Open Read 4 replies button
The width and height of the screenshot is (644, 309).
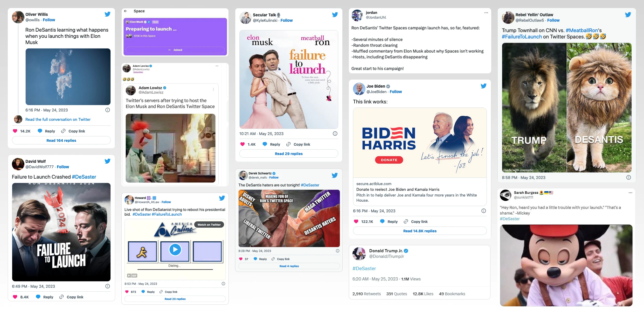click(289, 266)
